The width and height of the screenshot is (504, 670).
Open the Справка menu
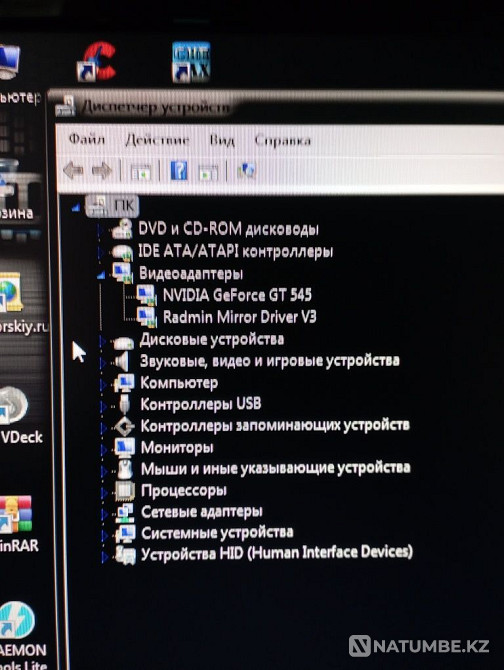click(x=282, y=141)
